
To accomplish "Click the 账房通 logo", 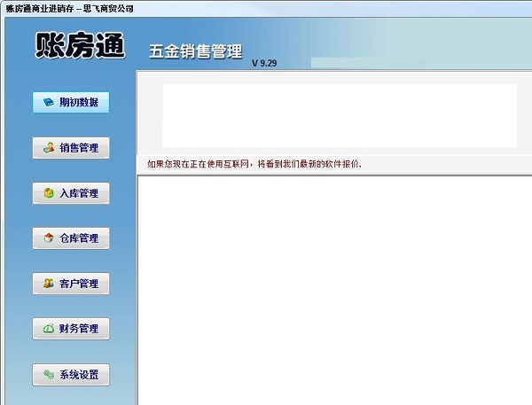I will pos(80,45).
